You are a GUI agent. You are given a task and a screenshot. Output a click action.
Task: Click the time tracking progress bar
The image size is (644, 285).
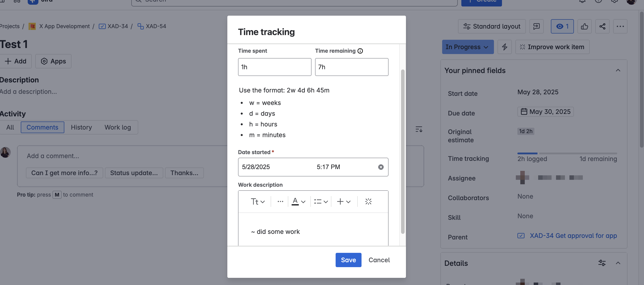pyautogui.click(x=567, y=153)
